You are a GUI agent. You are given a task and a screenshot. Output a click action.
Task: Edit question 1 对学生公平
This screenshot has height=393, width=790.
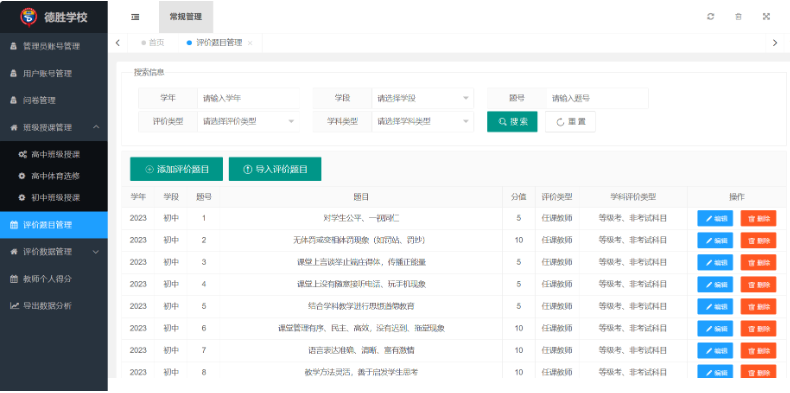point(715,219)
